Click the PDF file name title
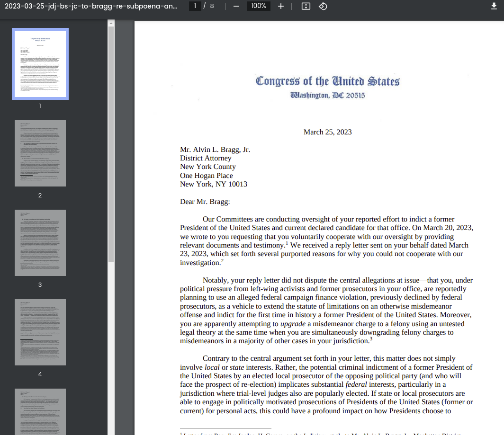 [x=90, y=6]
